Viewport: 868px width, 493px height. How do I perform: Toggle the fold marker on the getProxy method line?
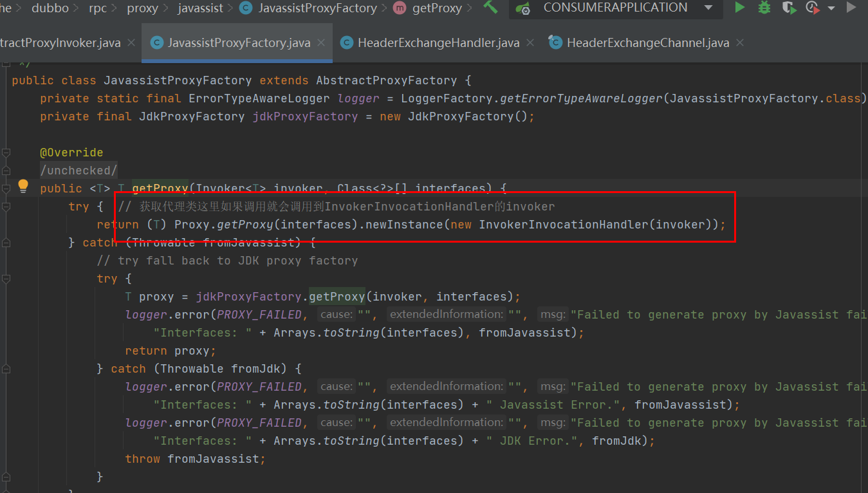pyautogui.click(x=6, y=189)
